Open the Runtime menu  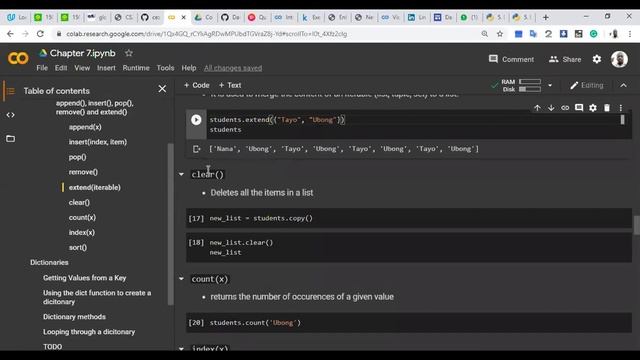coord(136,68)
